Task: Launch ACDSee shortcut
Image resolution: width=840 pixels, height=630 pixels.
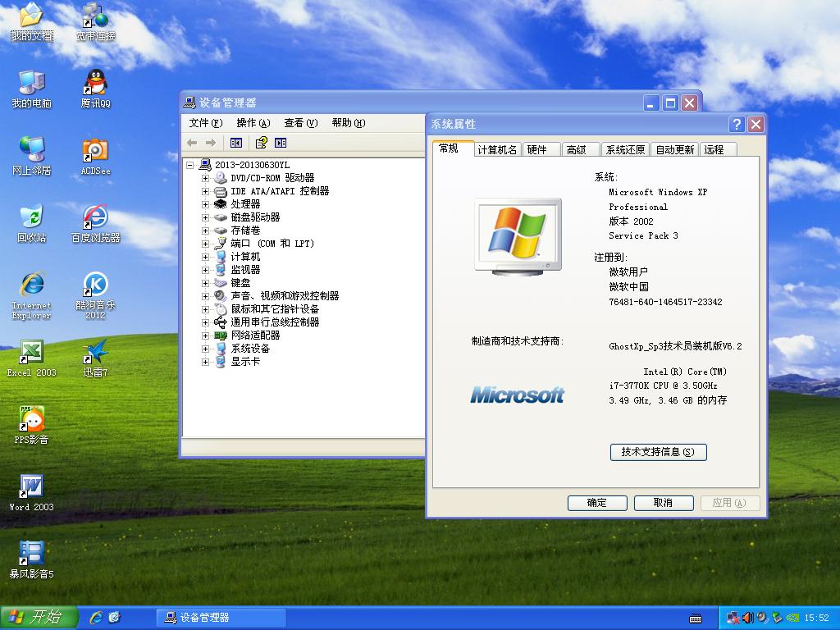Action: 95,156
